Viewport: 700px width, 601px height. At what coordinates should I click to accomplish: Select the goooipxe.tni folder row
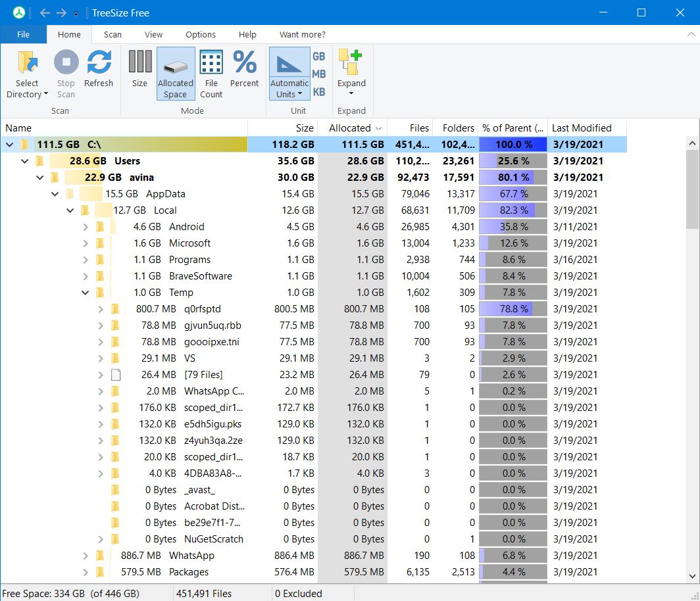tap(314, 342)
